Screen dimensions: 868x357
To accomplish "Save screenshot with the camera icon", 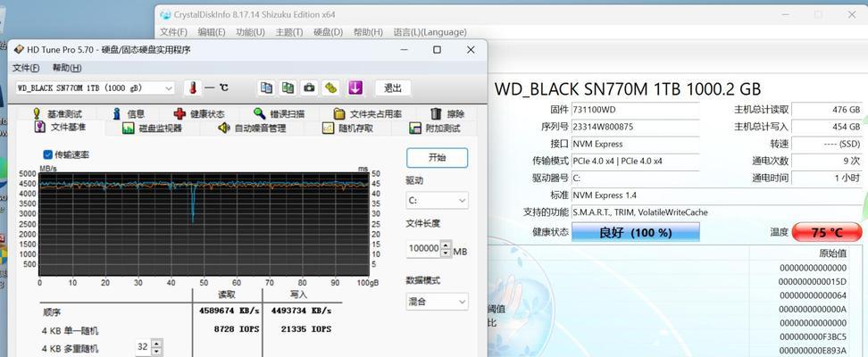I will [310, 87].
